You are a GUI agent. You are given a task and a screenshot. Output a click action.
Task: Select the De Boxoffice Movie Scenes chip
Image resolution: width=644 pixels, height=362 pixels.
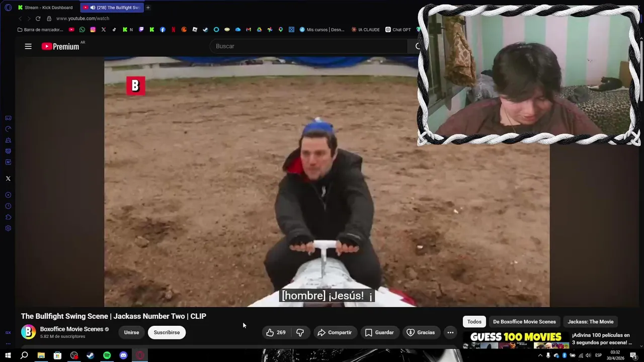524,322
